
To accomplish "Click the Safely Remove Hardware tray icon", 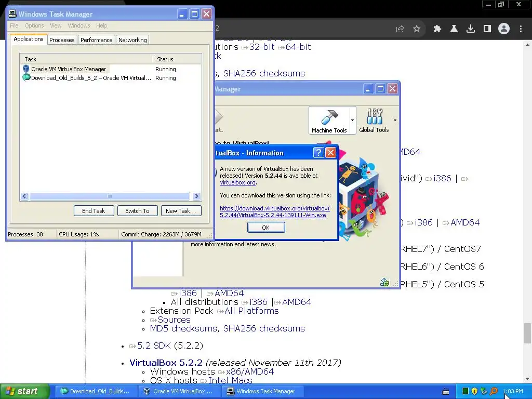I will (x=484, y=391).
